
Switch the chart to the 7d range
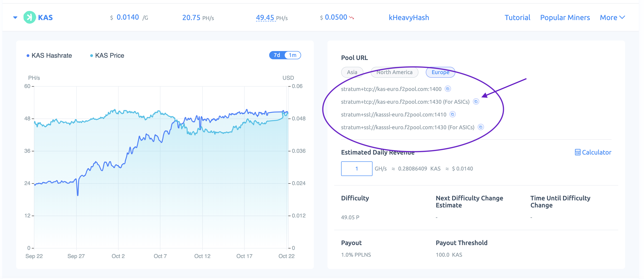(x=277, y=55)
